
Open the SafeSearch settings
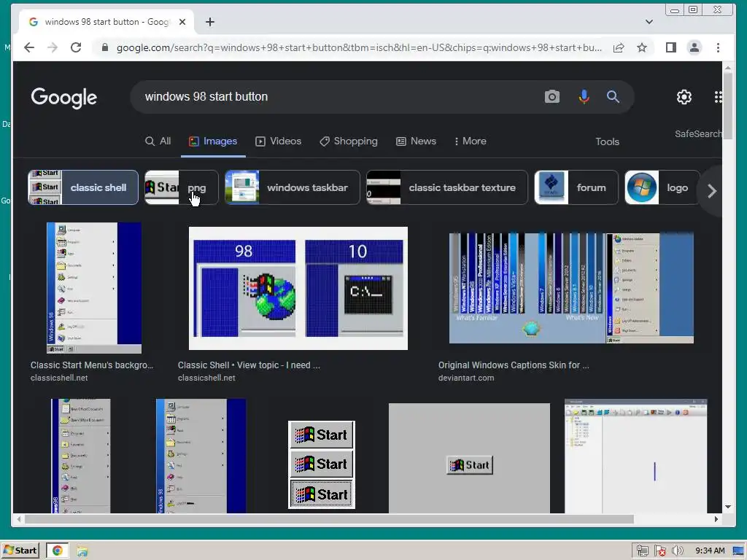[x=698, y=134]
